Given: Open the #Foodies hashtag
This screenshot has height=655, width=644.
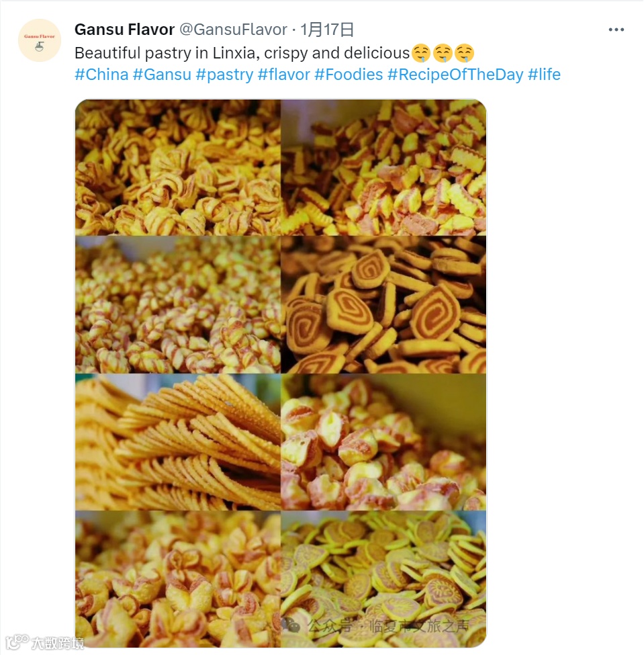Looking at the screenshot, I should [x=349, y=75].
